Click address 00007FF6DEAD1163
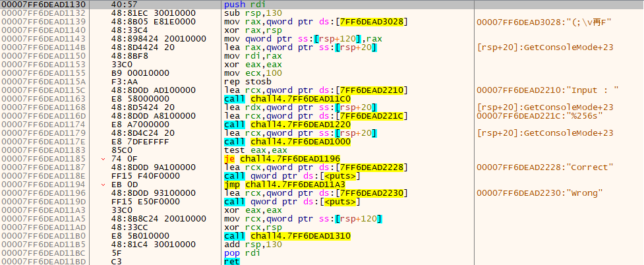 [44, 99]
